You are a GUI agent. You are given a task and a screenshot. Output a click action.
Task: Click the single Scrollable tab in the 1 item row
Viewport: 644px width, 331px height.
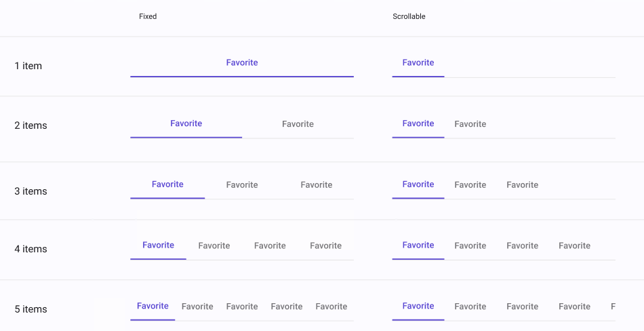click(x=418, y=63)
